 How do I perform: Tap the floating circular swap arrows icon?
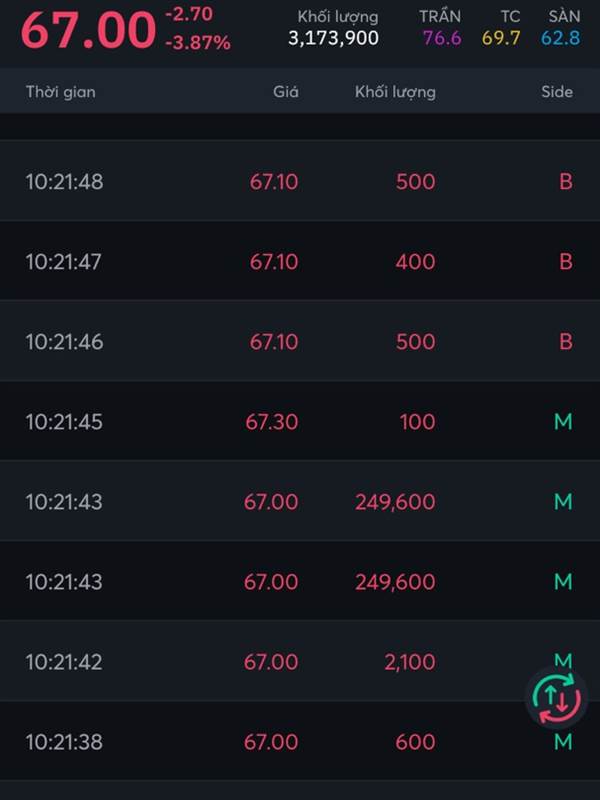555,697
